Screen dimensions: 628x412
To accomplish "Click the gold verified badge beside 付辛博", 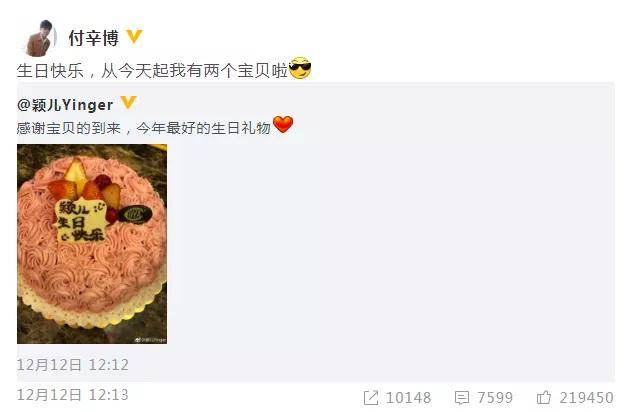I will 134,37.
